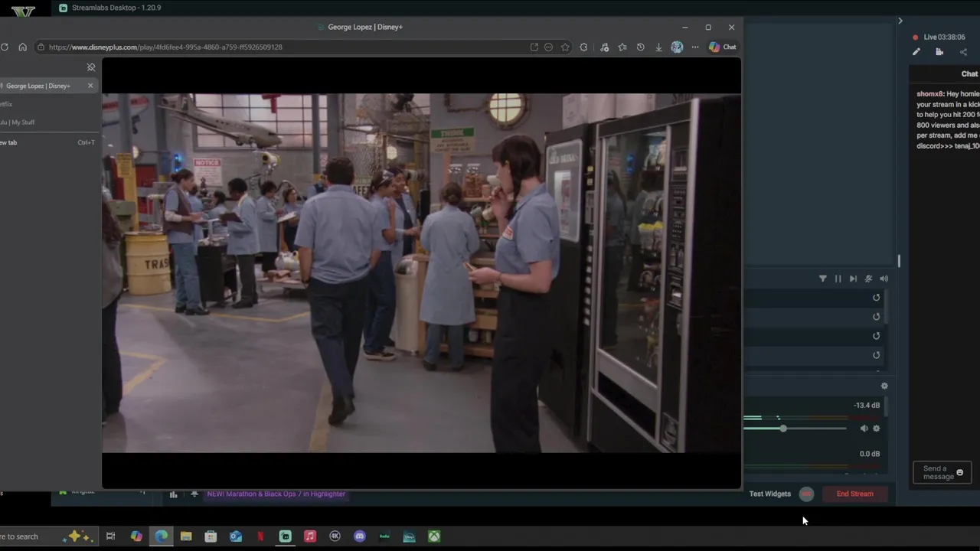The width and height of the screenshot is (980, 551).
Task: Open Discord from the taskbar
Action: click(360, 536)
